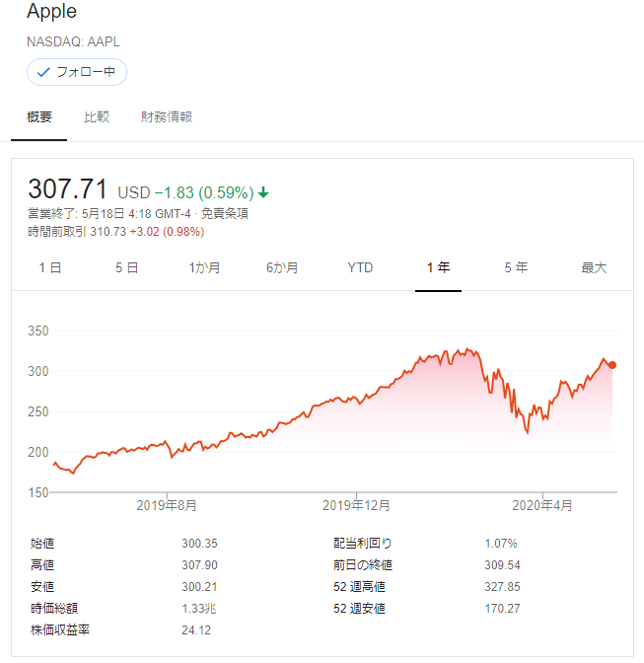Open the 免責条項 disclaimer link
The width and height of the screenshot is (644, 663).
pos(225,213)
